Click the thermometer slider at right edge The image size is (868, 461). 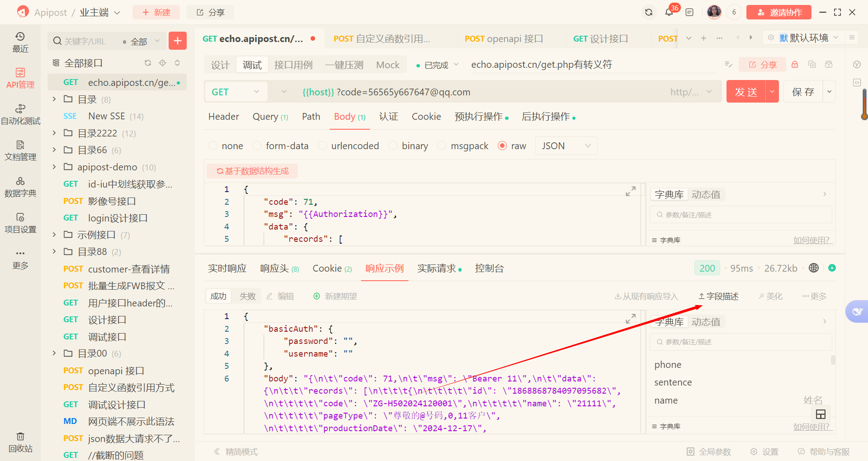point(864,104)
